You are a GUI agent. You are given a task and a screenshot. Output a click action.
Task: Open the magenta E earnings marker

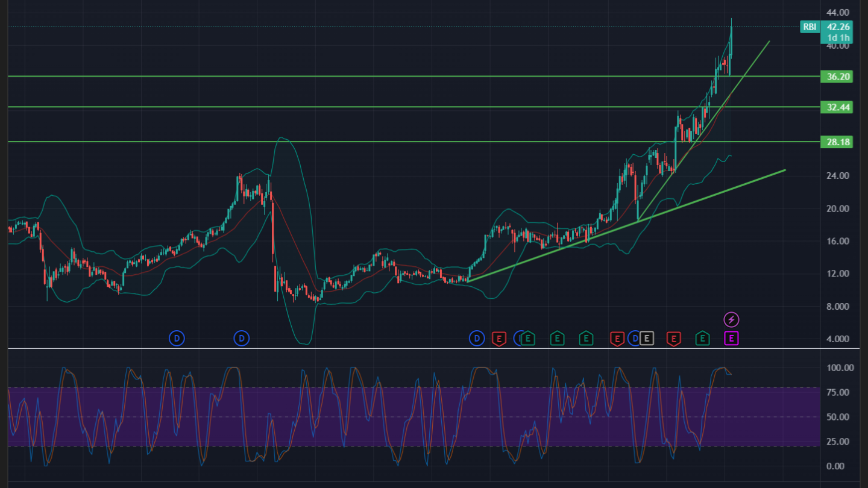coord(731,339)
